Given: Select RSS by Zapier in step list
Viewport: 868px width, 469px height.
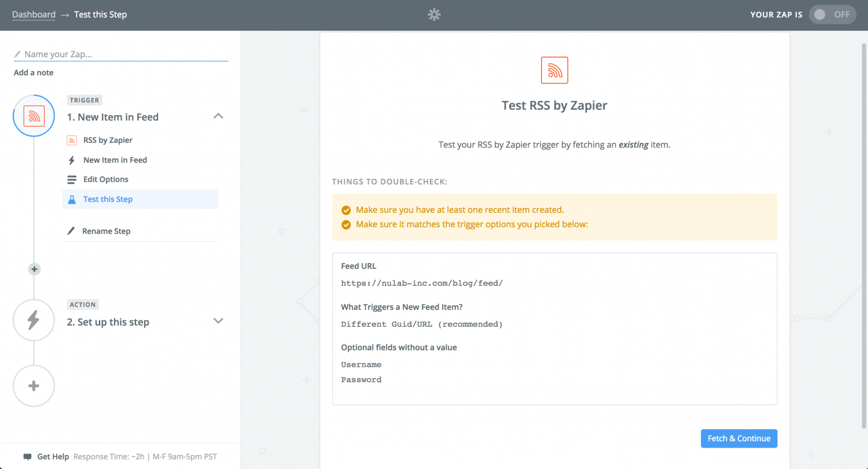Looking at the screenshot, I should coord(108,140).
